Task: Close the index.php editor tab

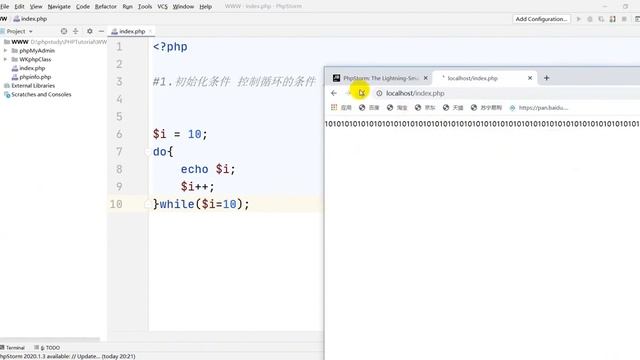Action: 151,31
